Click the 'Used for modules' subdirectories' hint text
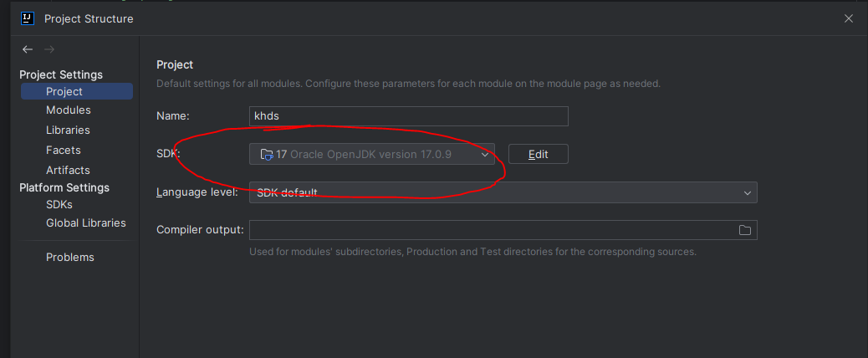Screen dimensions: 868x358 (472, 252)
